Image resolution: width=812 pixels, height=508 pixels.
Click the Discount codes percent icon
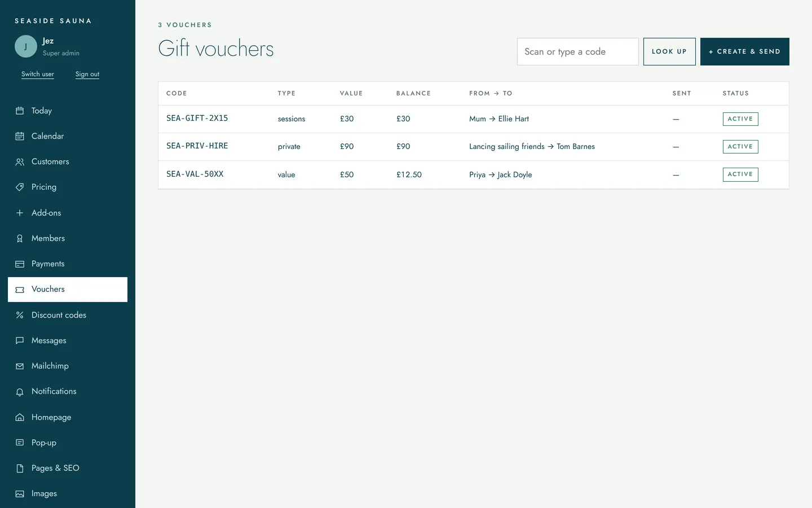(20, 315)
